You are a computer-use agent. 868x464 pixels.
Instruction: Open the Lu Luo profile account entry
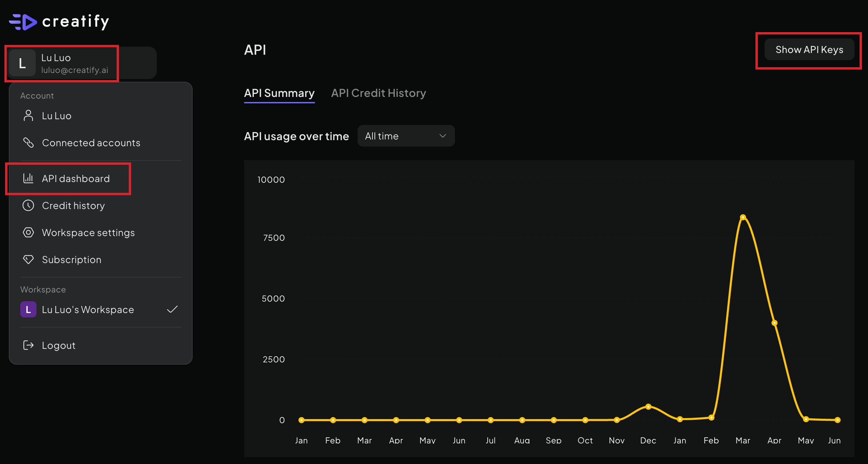62,63
